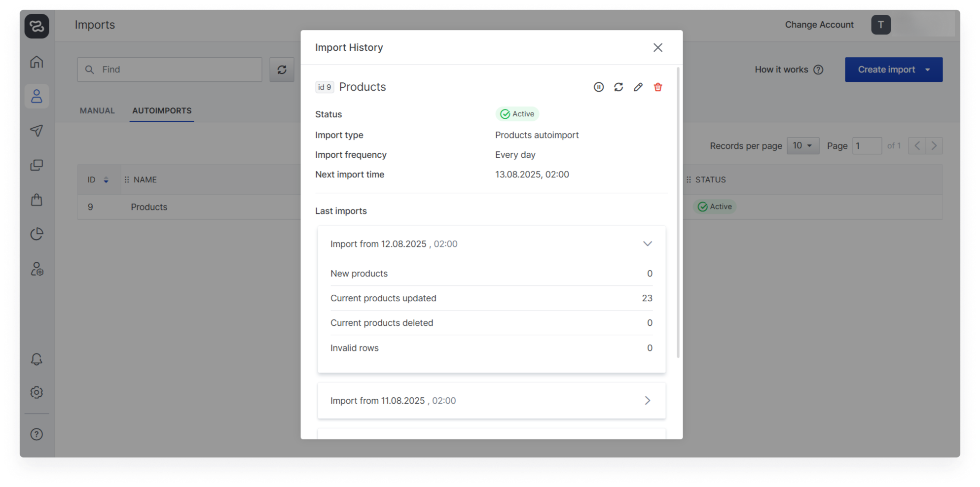Collapse the Import from 12.08.2025 section
980x487 pixels.
click(647, 244)
